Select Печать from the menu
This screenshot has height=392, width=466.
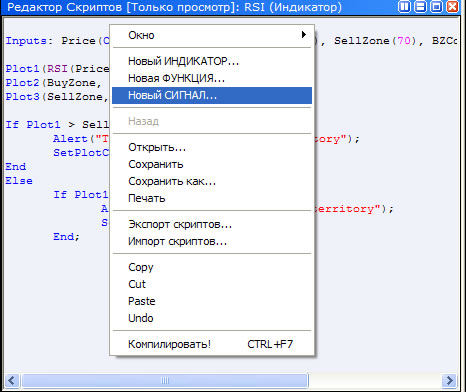coord(212,198)
